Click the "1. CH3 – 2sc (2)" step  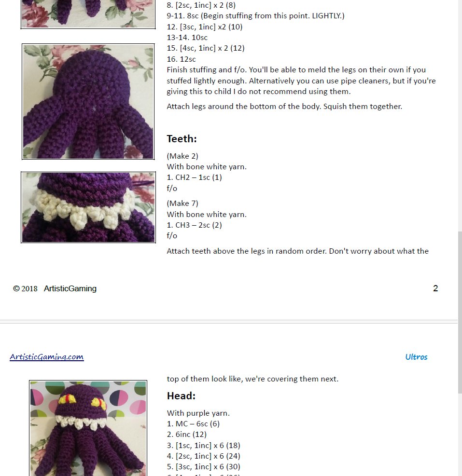point(194,225)
